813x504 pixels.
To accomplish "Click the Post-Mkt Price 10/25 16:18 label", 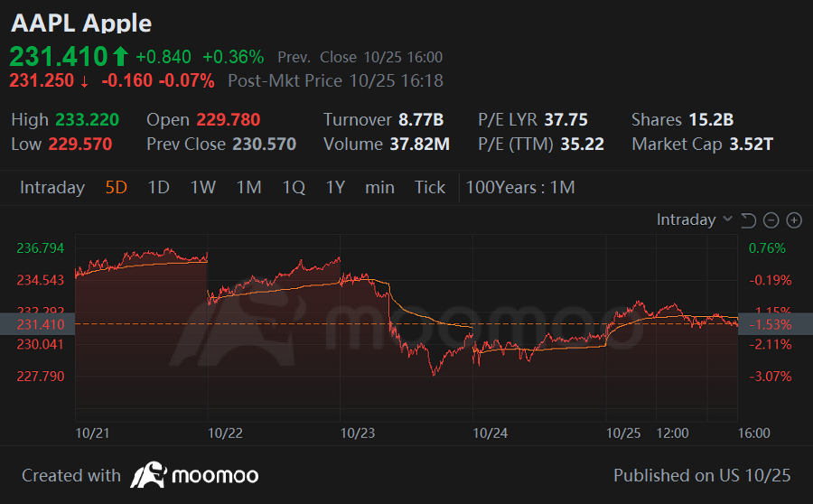I will coord(335,81).
